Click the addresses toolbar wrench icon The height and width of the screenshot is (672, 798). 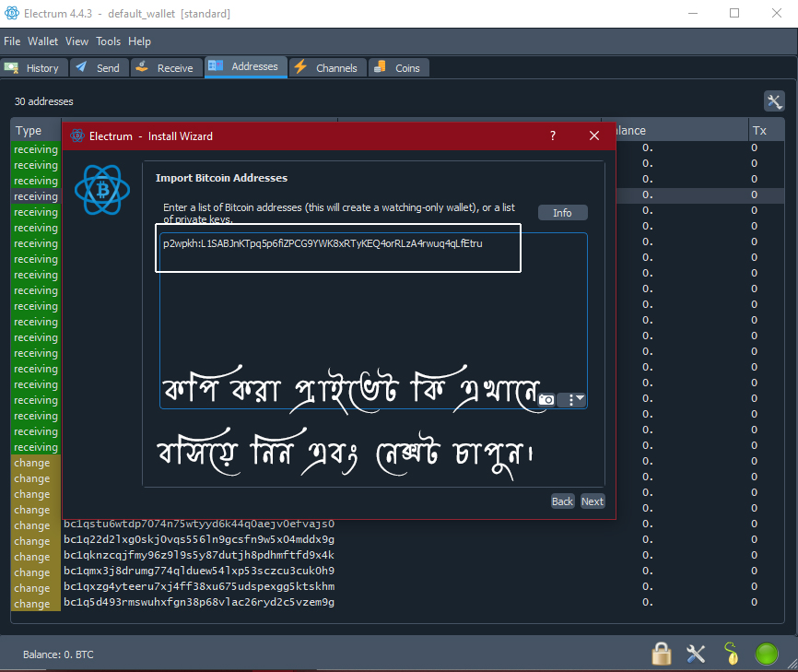pyautogui.click(x=774, y=101)
